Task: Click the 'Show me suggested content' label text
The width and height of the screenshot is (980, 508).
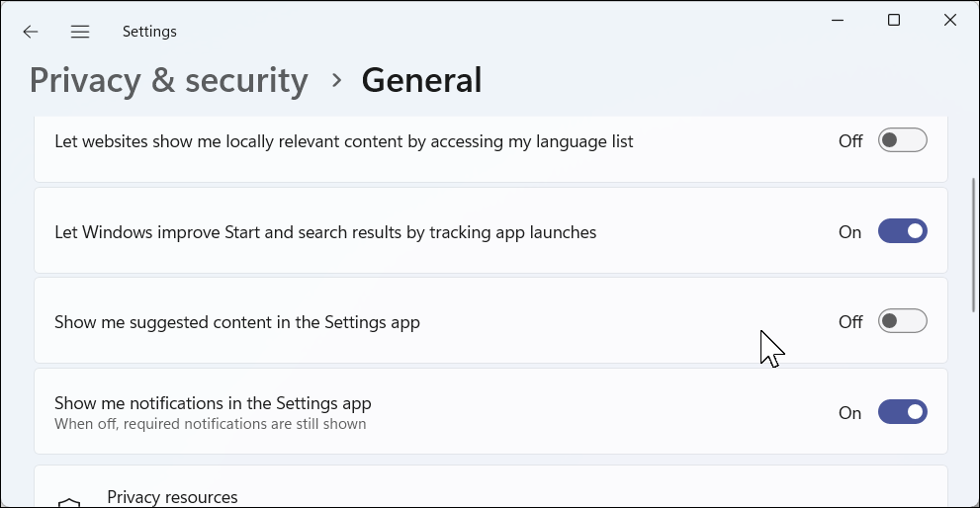Action: 237,322
